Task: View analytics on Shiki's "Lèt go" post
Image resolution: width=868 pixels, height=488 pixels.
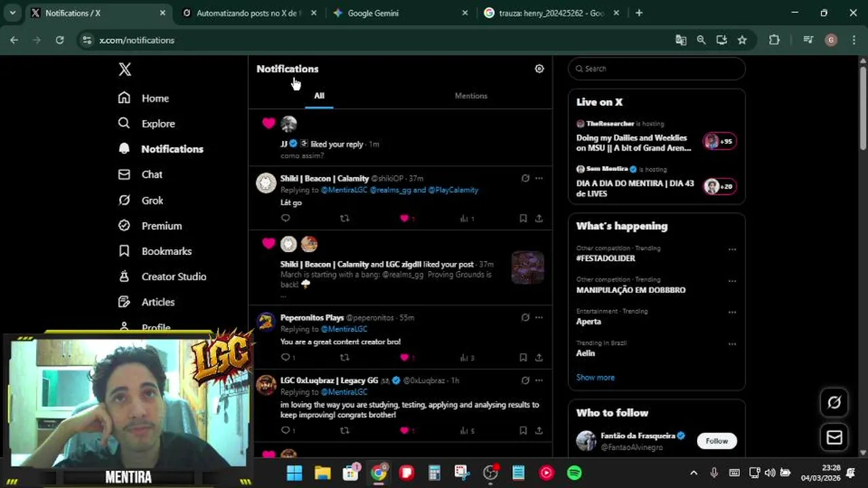Action: tap(467, 218)
